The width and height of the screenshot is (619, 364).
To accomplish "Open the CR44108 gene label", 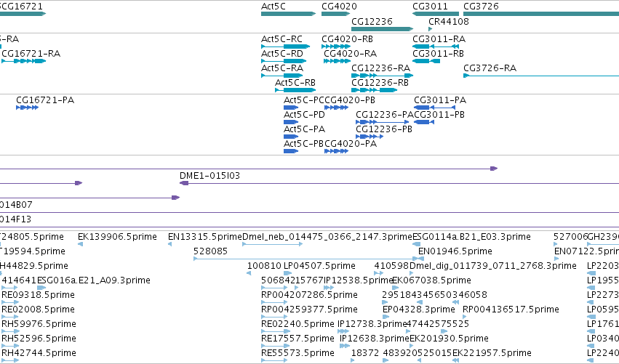I will [x=449, y=21].
